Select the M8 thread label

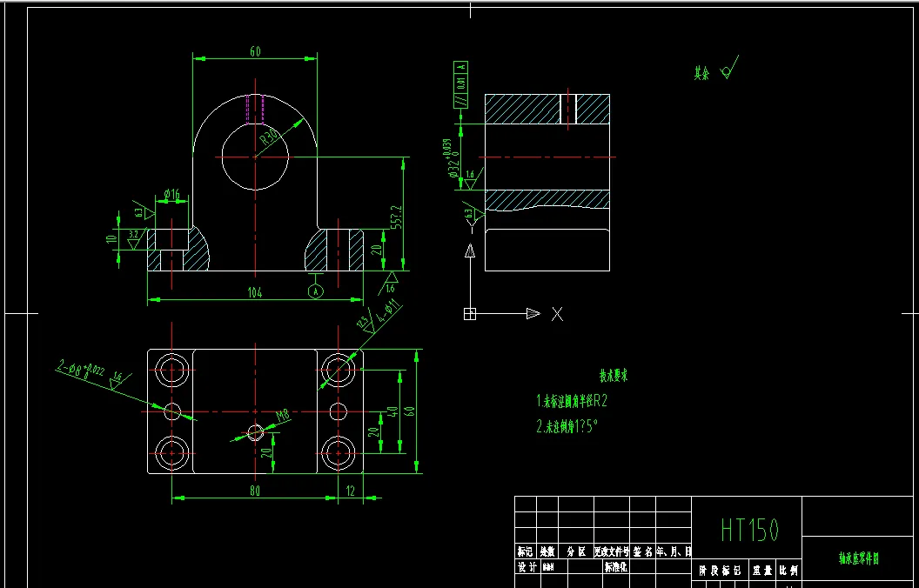pyautogui.click(x=283, y=417)
